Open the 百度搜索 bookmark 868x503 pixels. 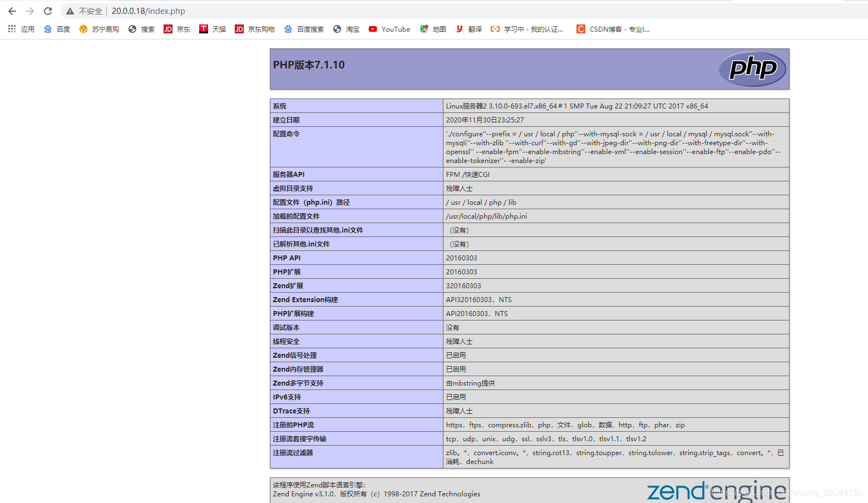pos(304,29)
